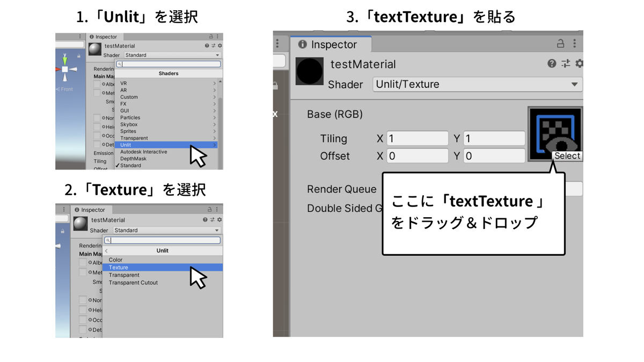Lock the Inspector with the padlock icon
Image resolution: width=644 pixels, height=362 pixels.
coord(561,43)
